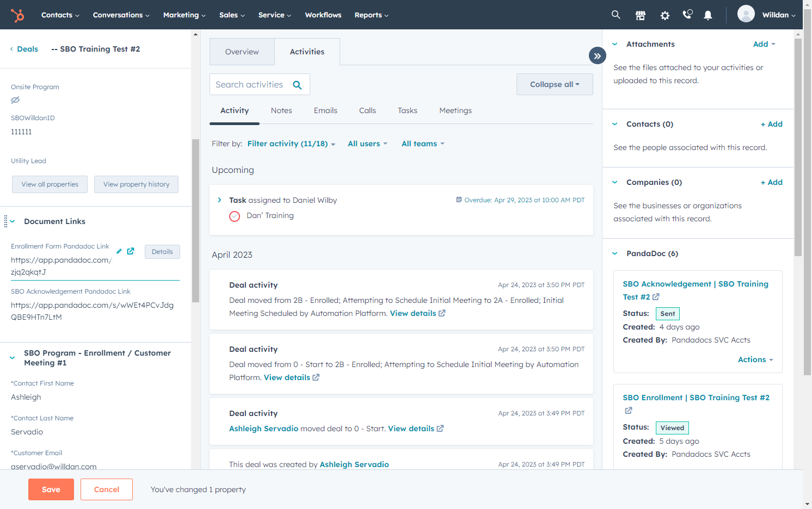The image size is (812, 509).
Task: Open Collapse all dropdown button
Action: pyautogui.click(x=555, y=84)
